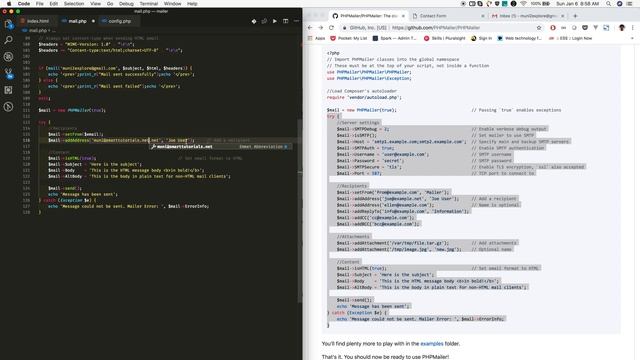Follow the examples folder link
Screen dimensions: 640x360
pos(431,344)
